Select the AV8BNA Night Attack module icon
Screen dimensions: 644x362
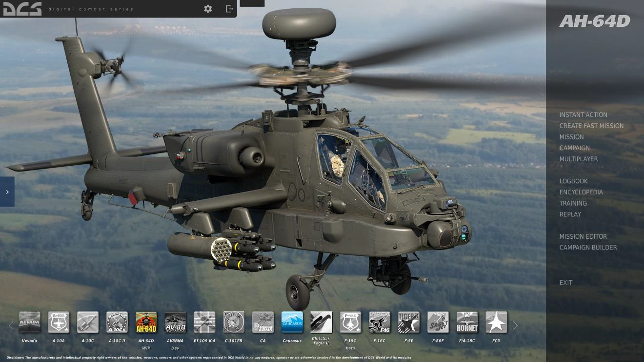pyautogui.click(x=176, y=323)
